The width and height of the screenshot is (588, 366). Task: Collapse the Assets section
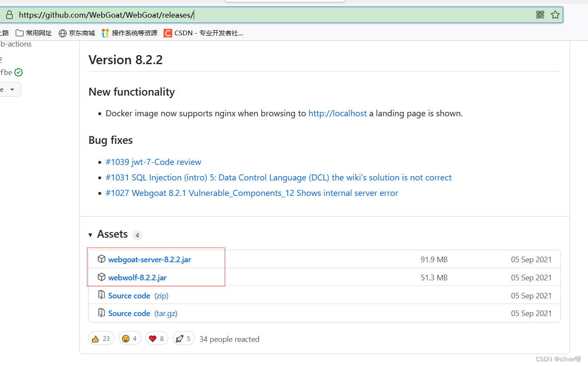(90, 235)
